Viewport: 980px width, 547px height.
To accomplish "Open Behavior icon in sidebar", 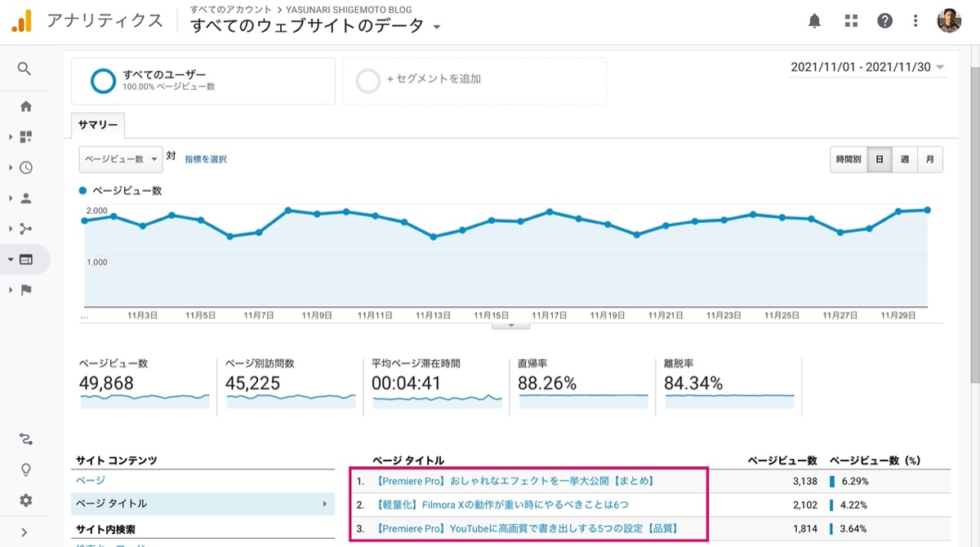I will click(x=26, y=259).
